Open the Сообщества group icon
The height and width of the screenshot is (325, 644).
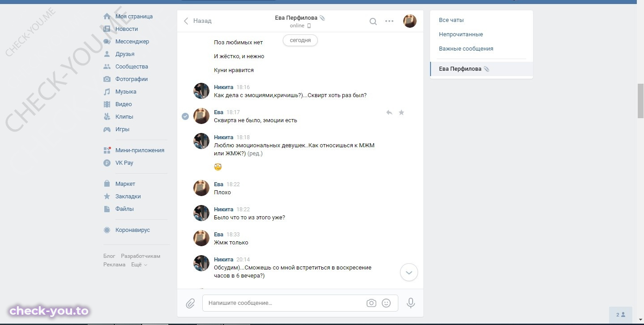tap(107, 67)
